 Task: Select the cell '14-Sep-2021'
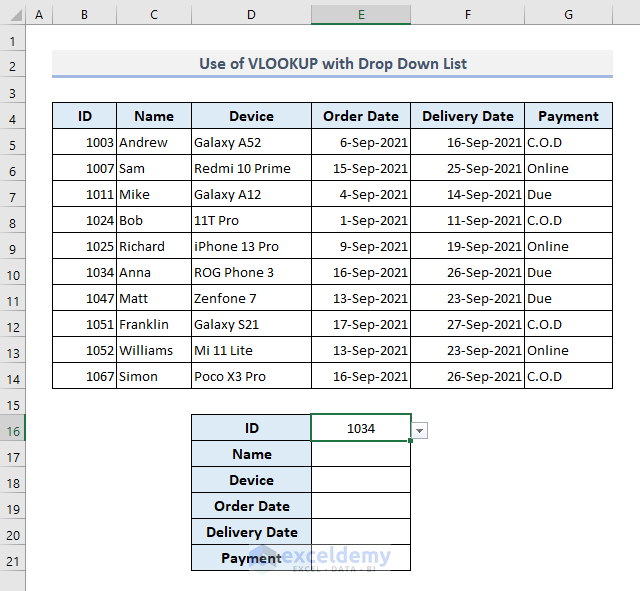[x=468, y=194]
